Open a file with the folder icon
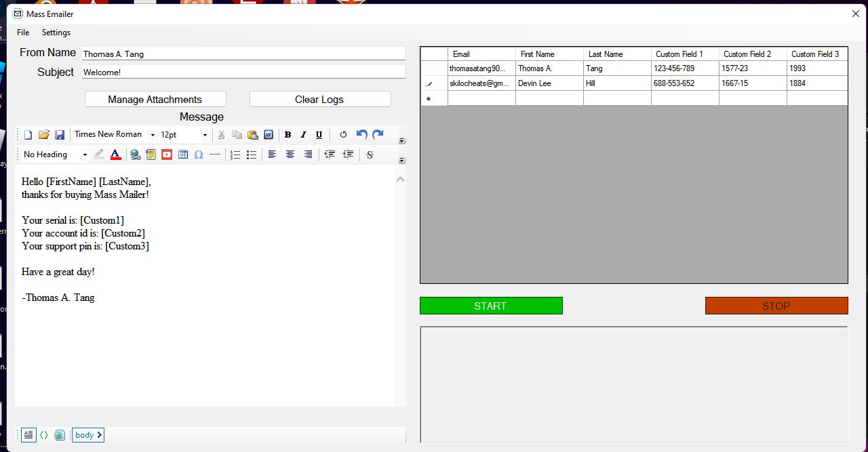868x452 pixels. tap(44, 135)
